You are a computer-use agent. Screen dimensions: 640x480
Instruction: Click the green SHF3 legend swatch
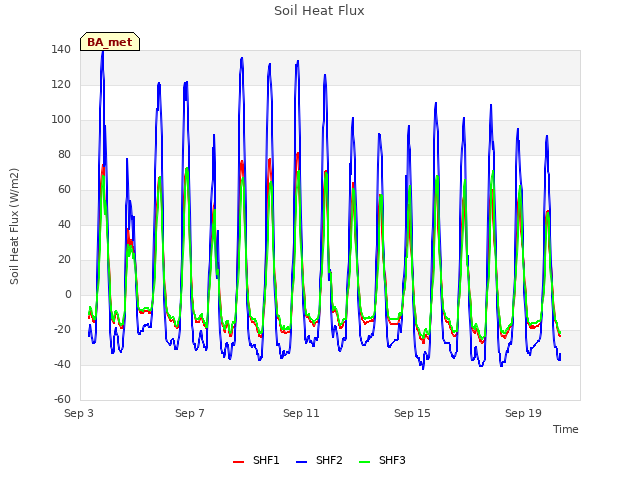coord(364,462)
